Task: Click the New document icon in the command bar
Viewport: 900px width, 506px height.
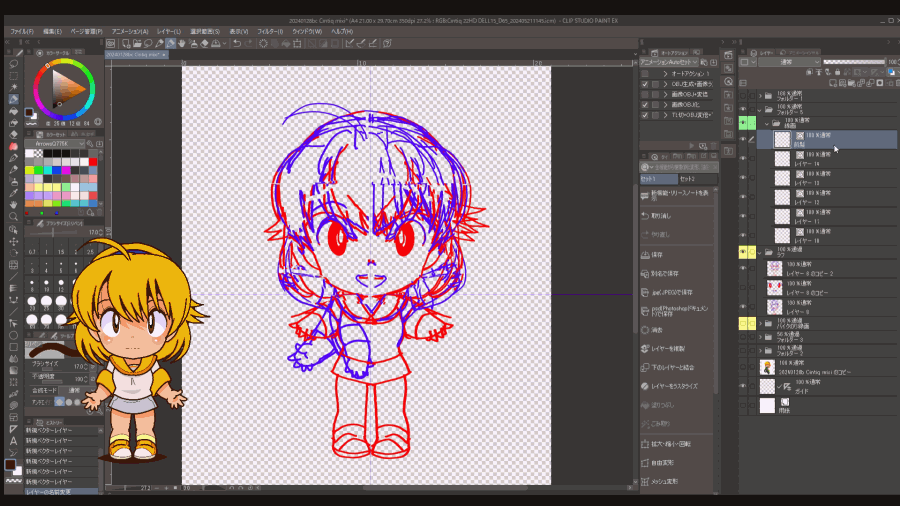Action: [126, 44]
